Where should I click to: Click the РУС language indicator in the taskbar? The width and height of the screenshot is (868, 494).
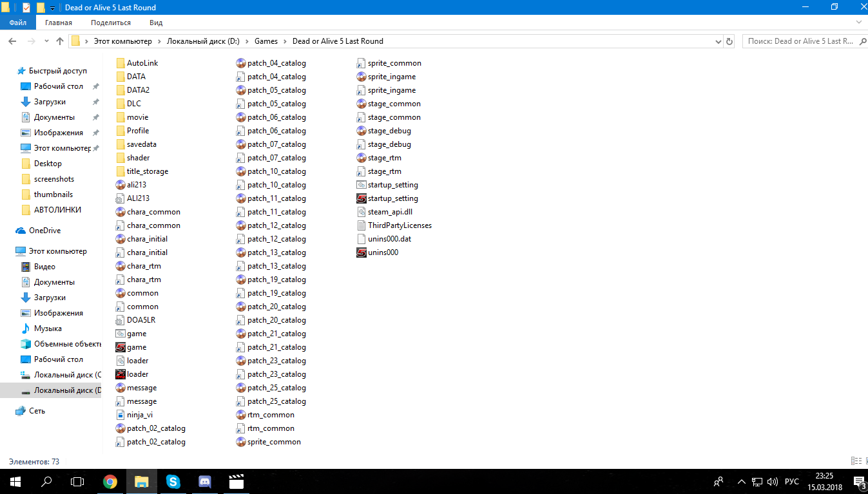pyautogui.click(x=792, y=482)
